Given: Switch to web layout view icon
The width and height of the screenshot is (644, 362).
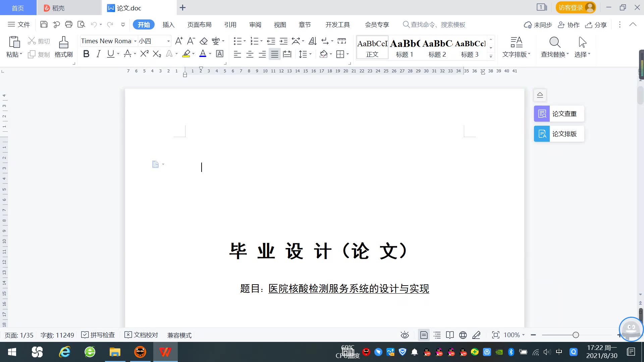Looking at the screenshot, I should [x=463, y=335].
